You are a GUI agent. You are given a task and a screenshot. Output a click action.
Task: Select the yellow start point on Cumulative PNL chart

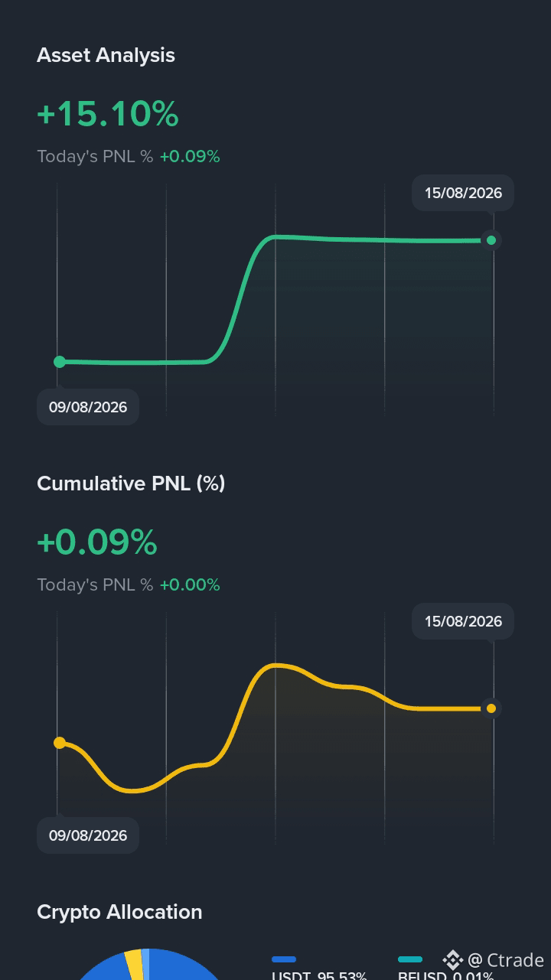(60, 742)
